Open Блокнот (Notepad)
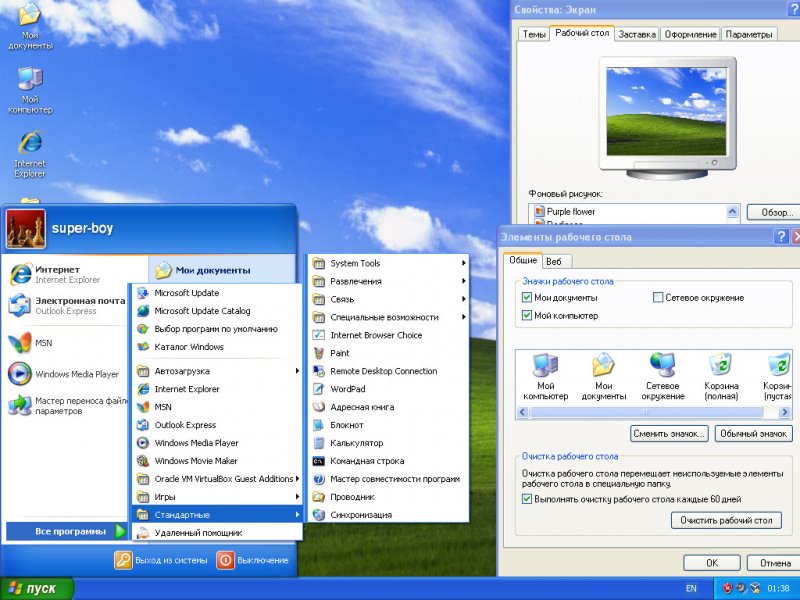 pos(388,425)
